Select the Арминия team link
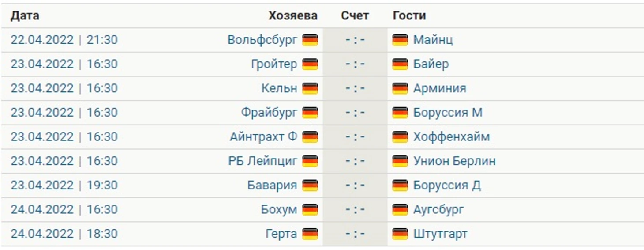This screenshot has height=250, width=644. tap(439, 88)
